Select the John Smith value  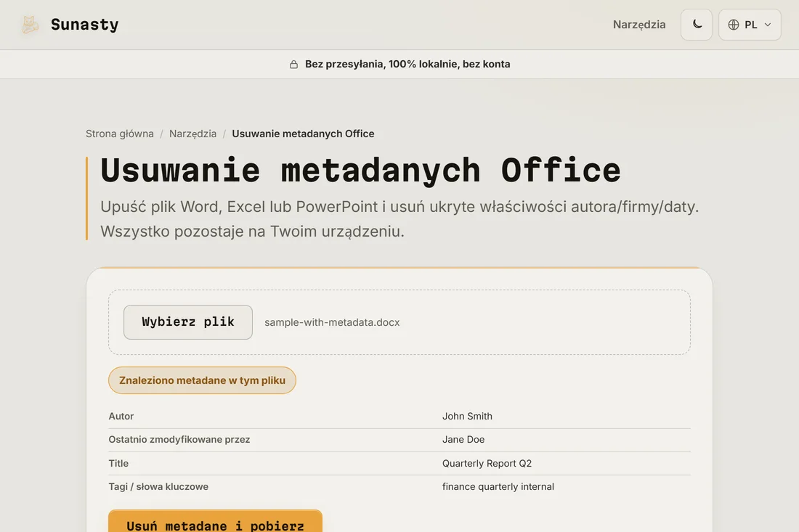click(467, 416)
